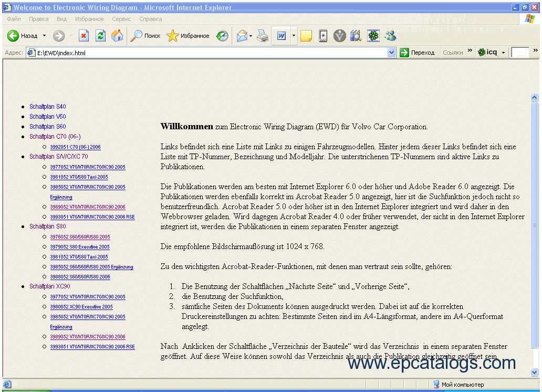Click the address field showing E:\EWD\index.html
The width and height of the screenshot is (542, 392).
tap(211, 53)
